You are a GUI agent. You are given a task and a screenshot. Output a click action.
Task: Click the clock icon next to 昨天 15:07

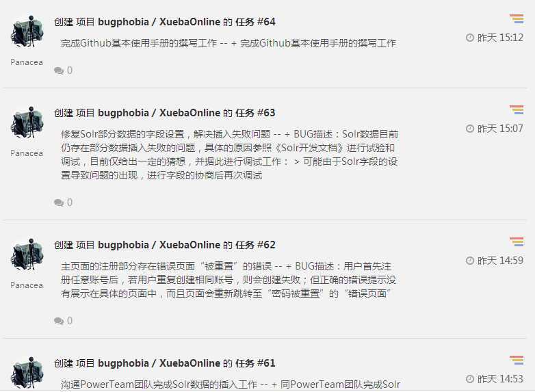[x=470, y=129]
